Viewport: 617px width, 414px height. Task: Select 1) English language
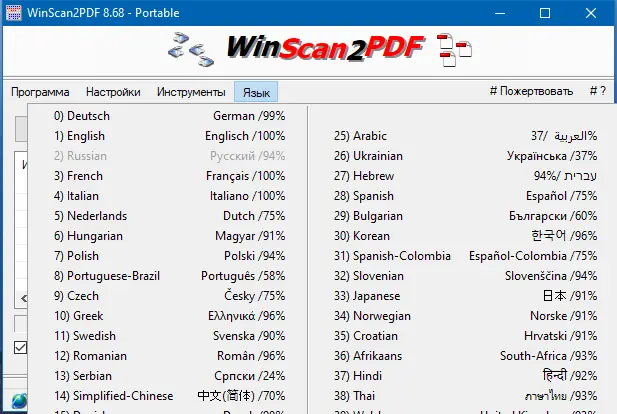(x=168, y=136)
